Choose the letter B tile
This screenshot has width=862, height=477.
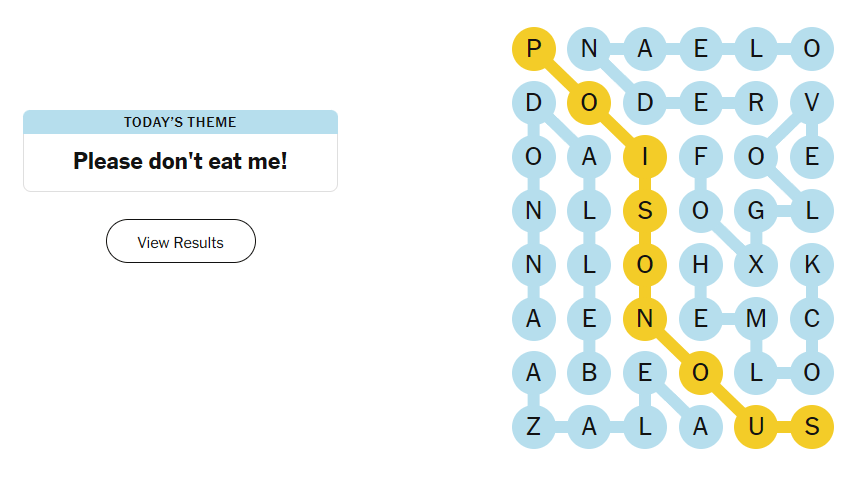coord(589,373)
